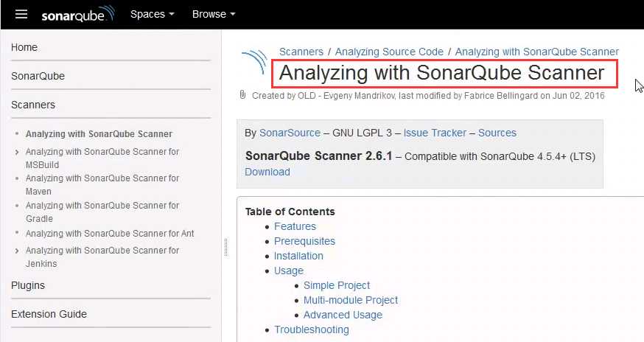Open Scanners section in sidebar
Viewport: 644px width, 342px height.
point(33,105)
